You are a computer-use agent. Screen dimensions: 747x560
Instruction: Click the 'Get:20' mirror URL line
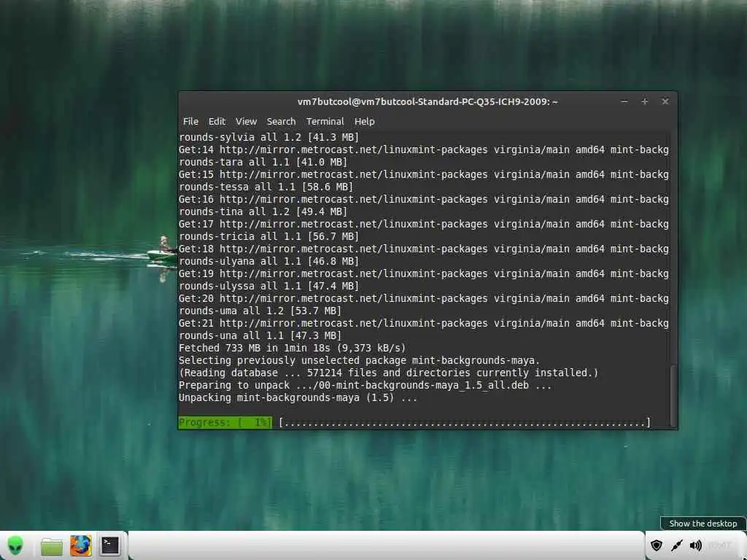[424, 298]
